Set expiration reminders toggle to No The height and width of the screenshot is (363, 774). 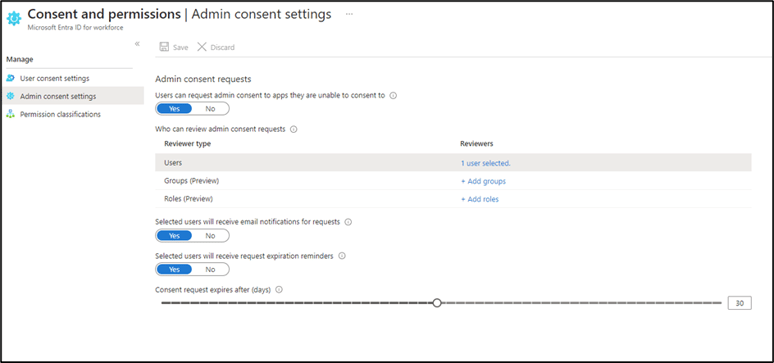[x=211, y=269]
